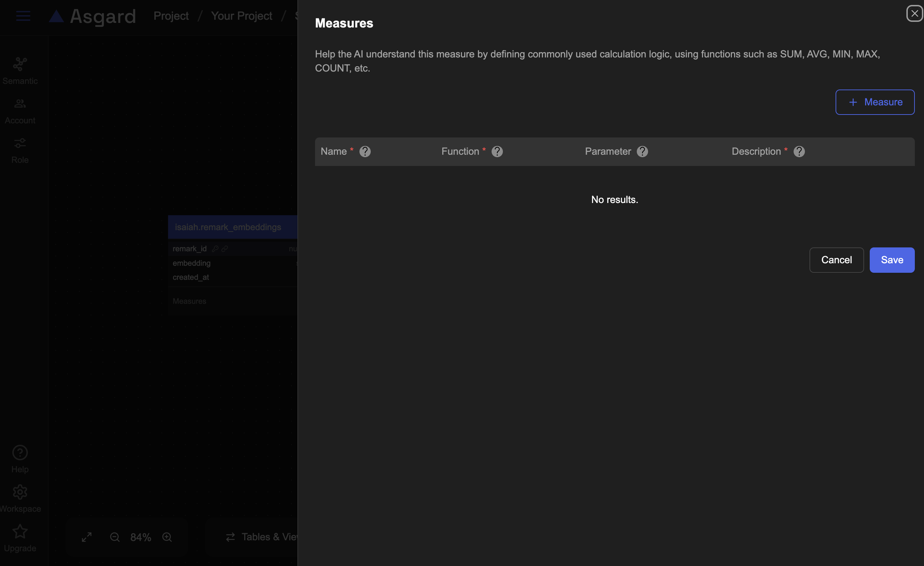Click the fit-to-screen expand icon

87,537
